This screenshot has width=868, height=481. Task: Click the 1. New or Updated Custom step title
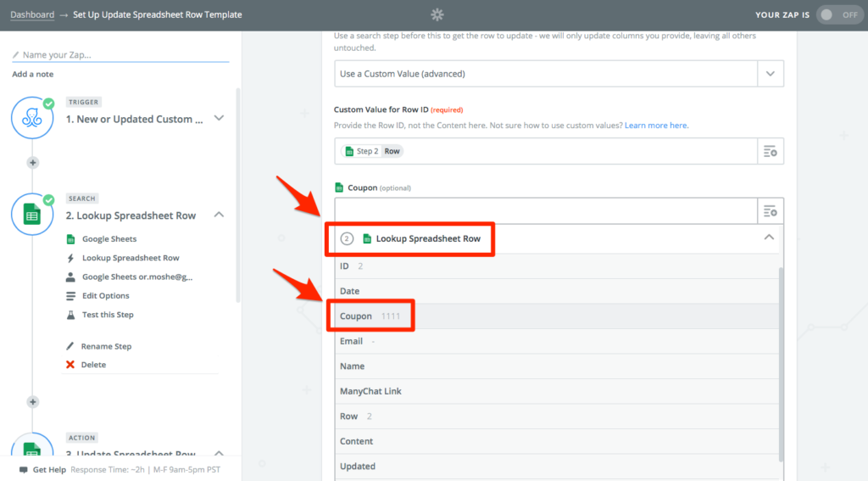pos(135,119)
